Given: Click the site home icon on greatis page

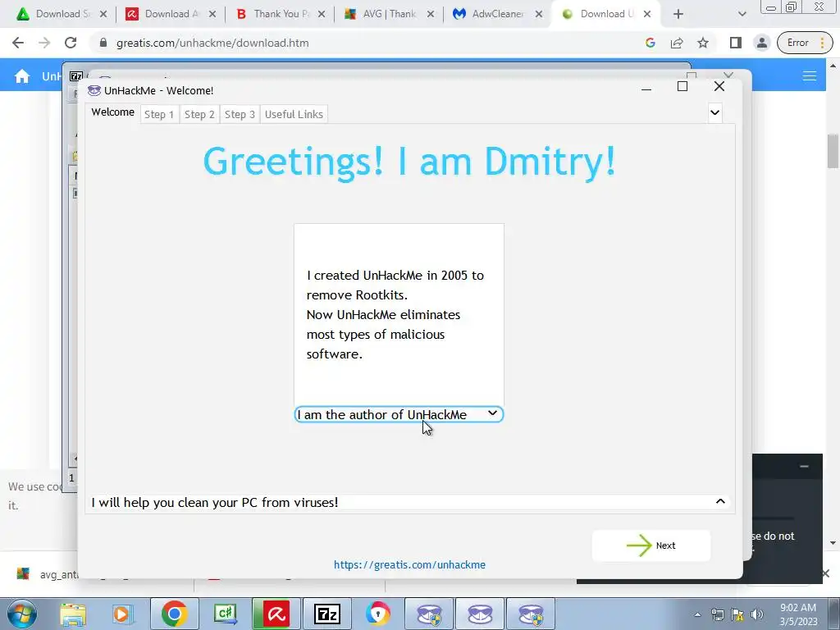Looking at the screenshot, I should pyautogui.click(x=22, y=76).
